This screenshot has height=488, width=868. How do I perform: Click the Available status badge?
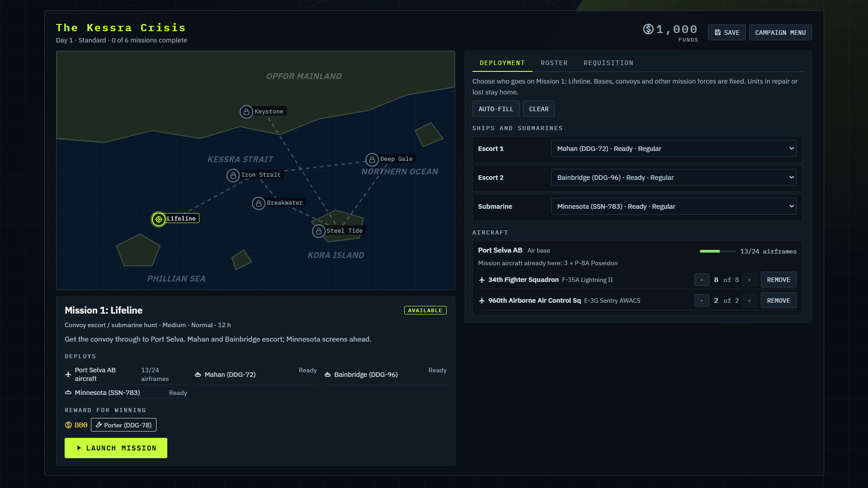pyautogui.click(x=425, y=310)
